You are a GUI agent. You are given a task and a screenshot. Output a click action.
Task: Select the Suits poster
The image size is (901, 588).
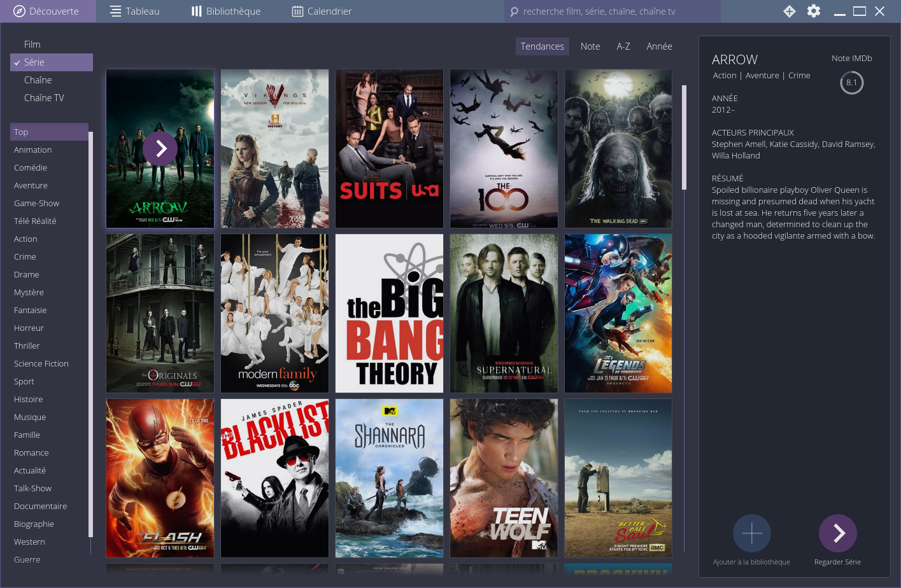coord(389,148)
